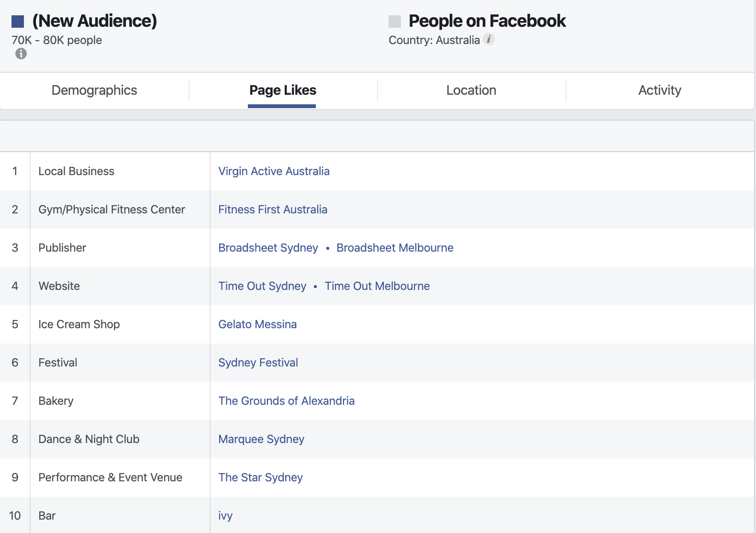Viewport: 756px width, 533px height.
Task: Open Broadsheet Melbourne page link
Action: pos(395,248)
